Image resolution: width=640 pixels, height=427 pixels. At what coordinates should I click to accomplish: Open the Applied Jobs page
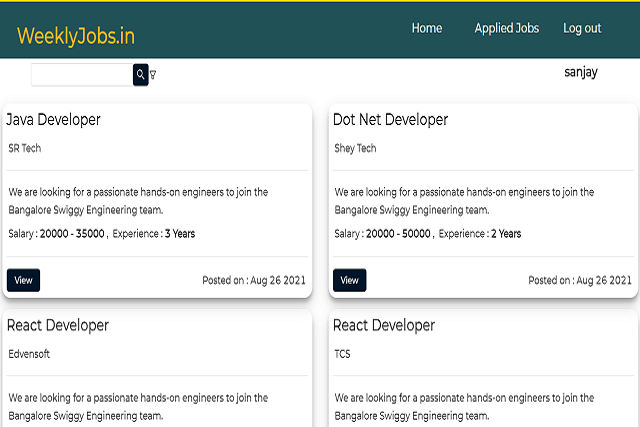click(506, 28)
